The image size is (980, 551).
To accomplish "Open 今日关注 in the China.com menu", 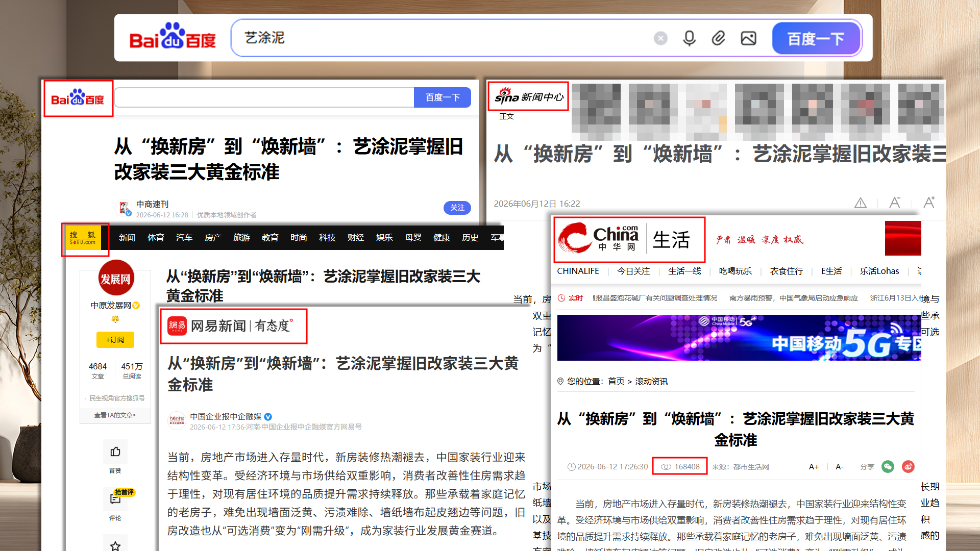I will tap(633, 271).
